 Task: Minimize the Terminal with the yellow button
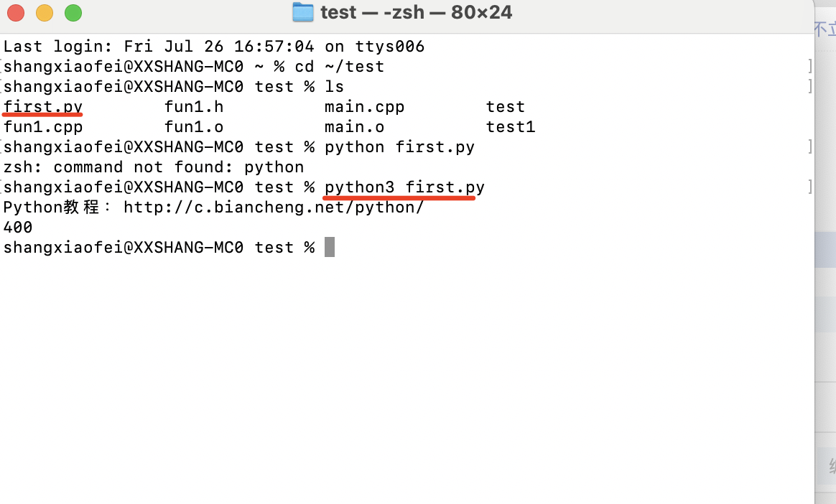(x=44, y=13)
